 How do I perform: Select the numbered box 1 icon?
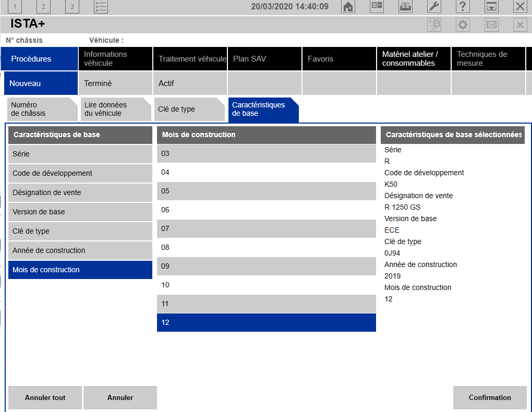point(15,7)
